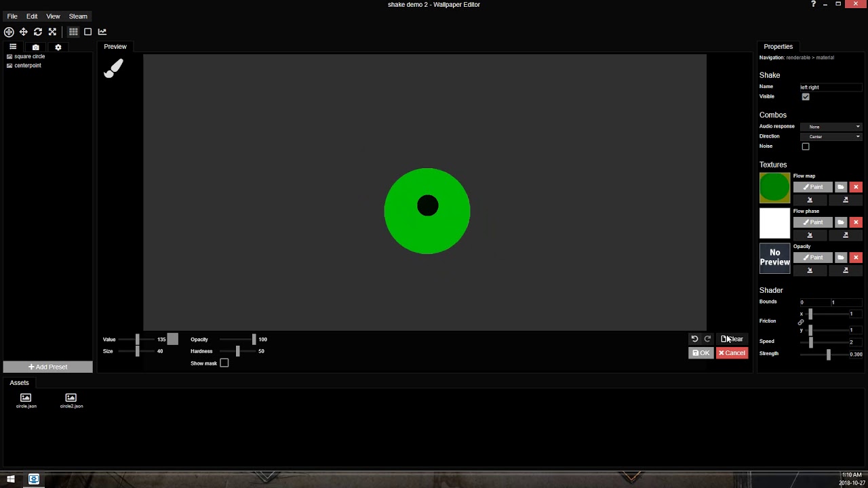Remove the Flow phase texture

click(856, 222)
